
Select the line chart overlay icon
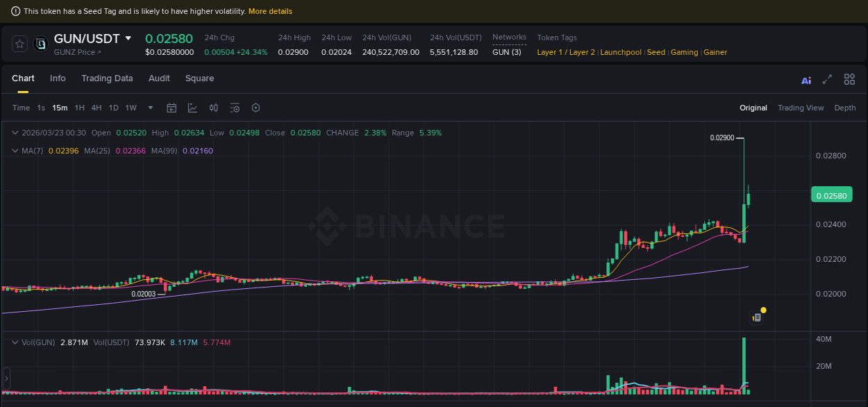click(x=191, y=108)
